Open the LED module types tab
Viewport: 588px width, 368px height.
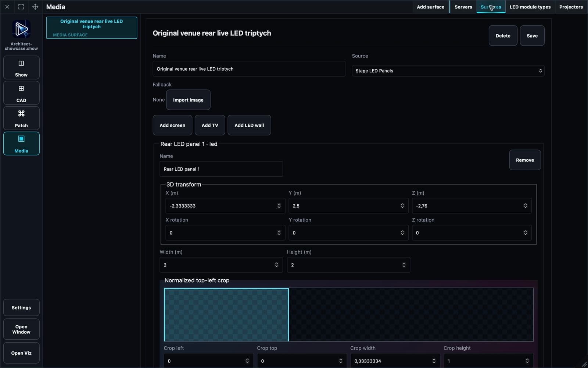coord(530,7)
